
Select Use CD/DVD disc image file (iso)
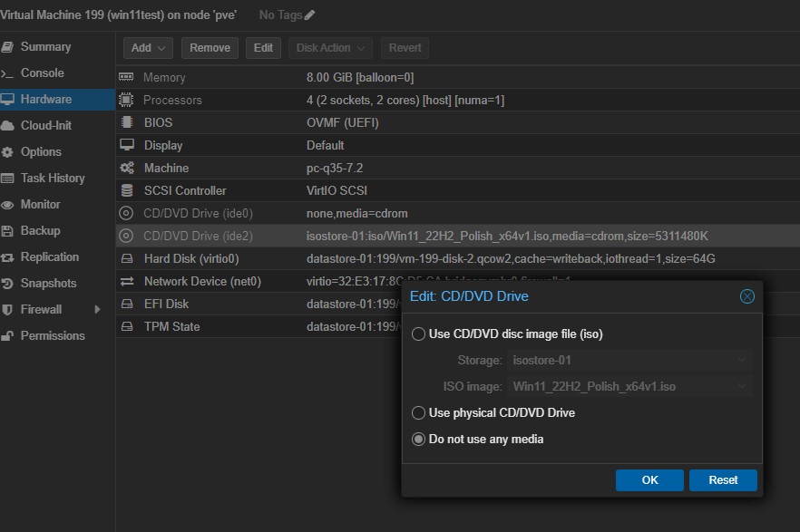pos(418,334)
